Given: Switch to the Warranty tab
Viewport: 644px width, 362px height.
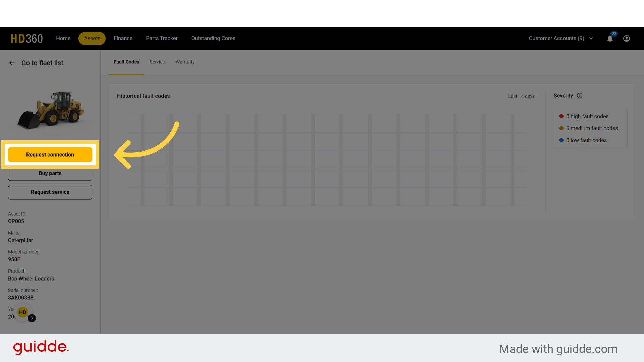Looking at the screenshot, I should [x=185, y=62].
